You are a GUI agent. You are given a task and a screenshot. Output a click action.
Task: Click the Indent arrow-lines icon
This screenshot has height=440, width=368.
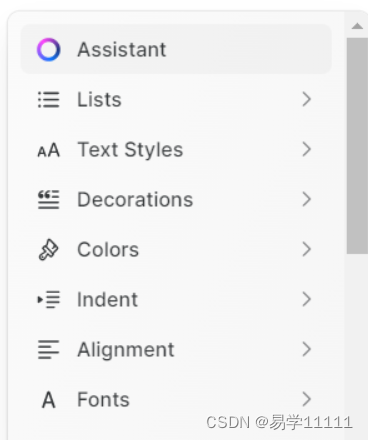tap(49, 299)
